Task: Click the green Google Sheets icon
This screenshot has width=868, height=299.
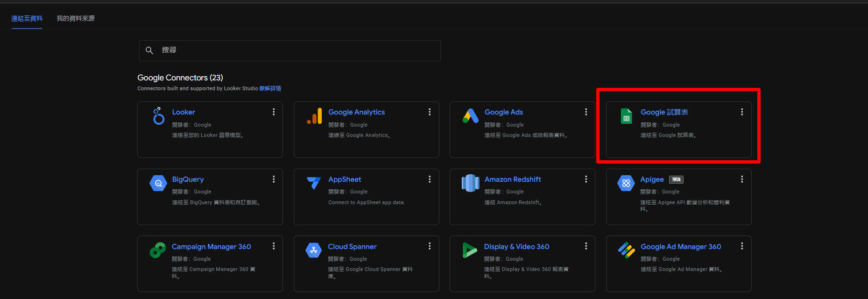Action: (626, 116)
